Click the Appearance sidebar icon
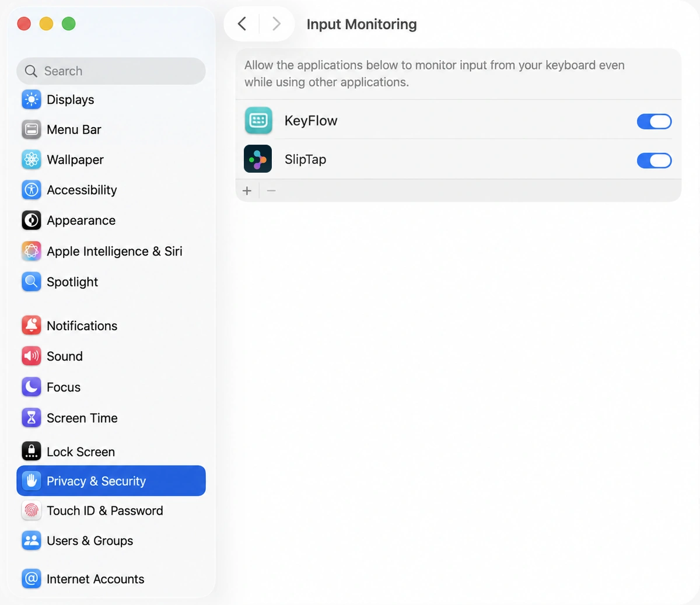The height and width of the screenshot is (605, 700). 32,221
